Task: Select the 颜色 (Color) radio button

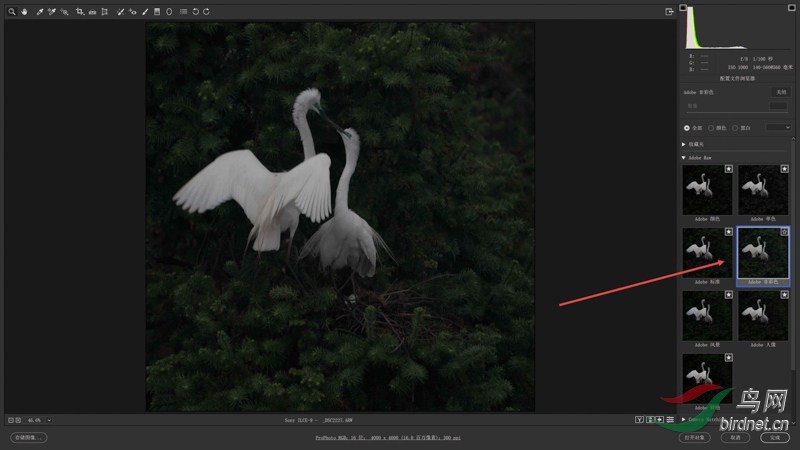Action: click(711, 128)
